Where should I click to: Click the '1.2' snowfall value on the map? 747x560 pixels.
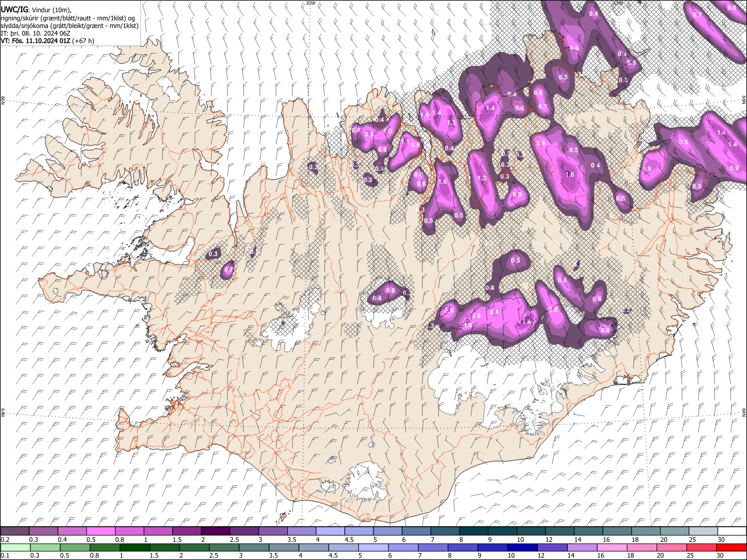[x=481, y=178]
